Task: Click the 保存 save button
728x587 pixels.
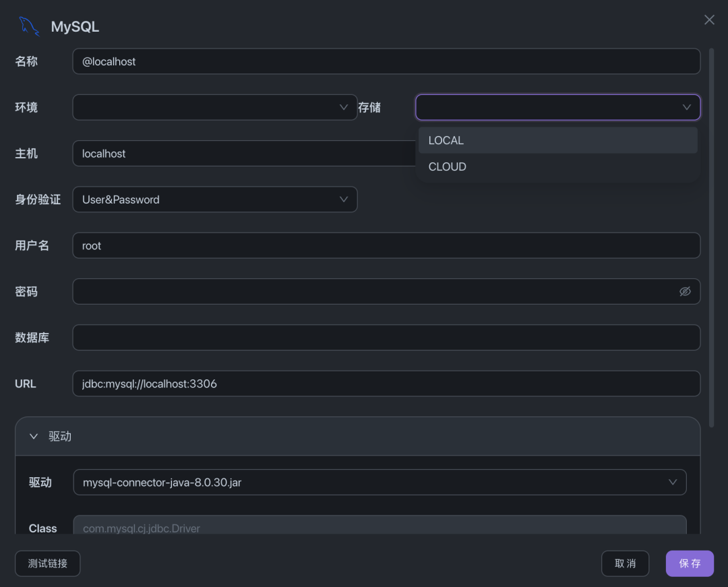Action: click(690, 563)
